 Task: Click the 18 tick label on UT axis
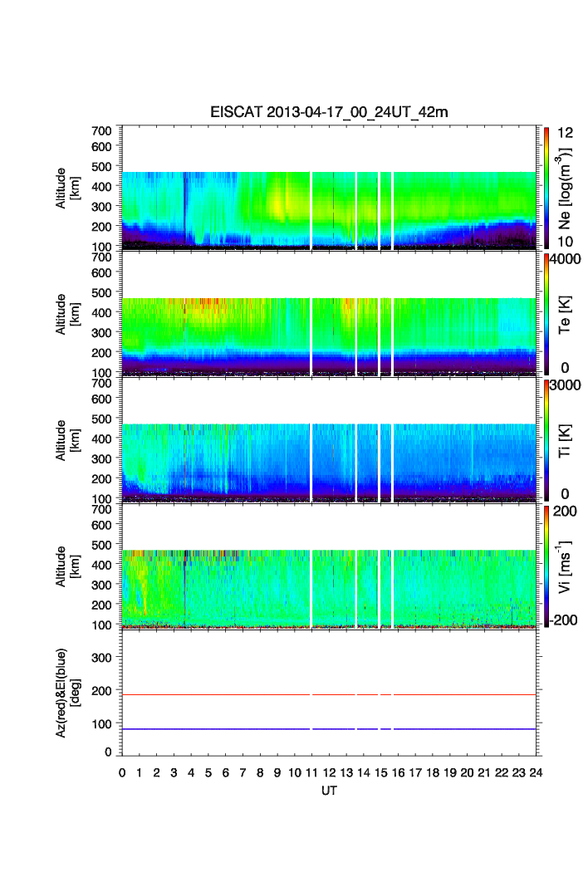[433, 773]
